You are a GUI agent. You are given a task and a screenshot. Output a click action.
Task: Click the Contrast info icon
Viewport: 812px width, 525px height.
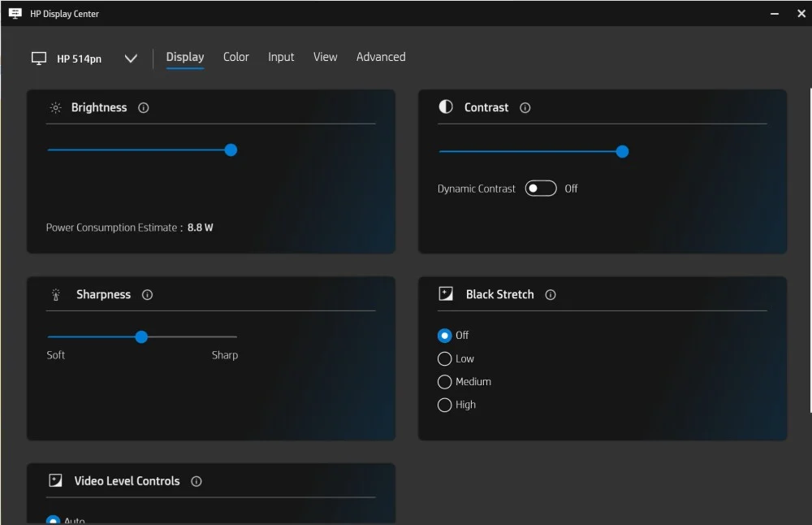525,107
